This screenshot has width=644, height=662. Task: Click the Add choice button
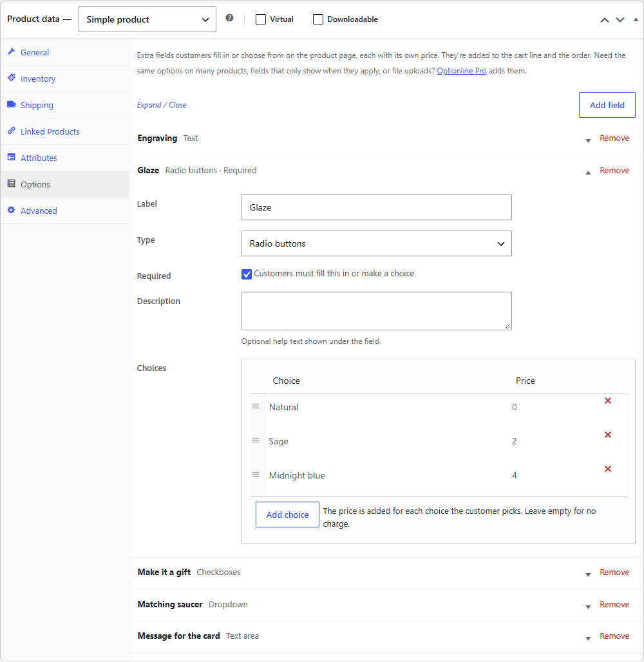pyautogui.click(x=287, y=515)
